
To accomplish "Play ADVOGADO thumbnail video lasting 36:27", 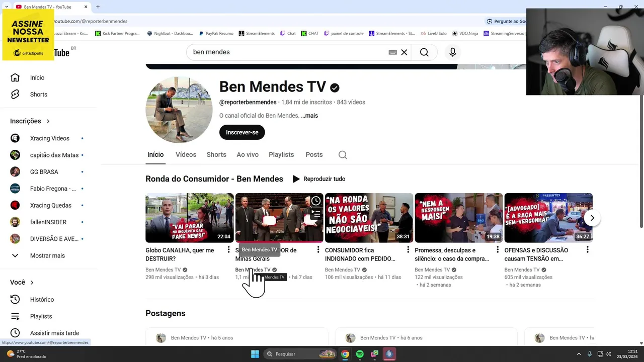I will (548, 218).
